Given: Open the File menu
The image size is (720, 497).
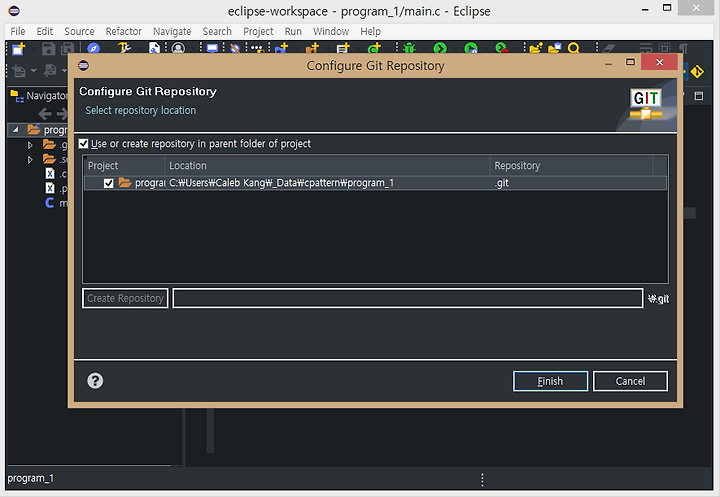Looking at the screenshot, I should (18, 31).
